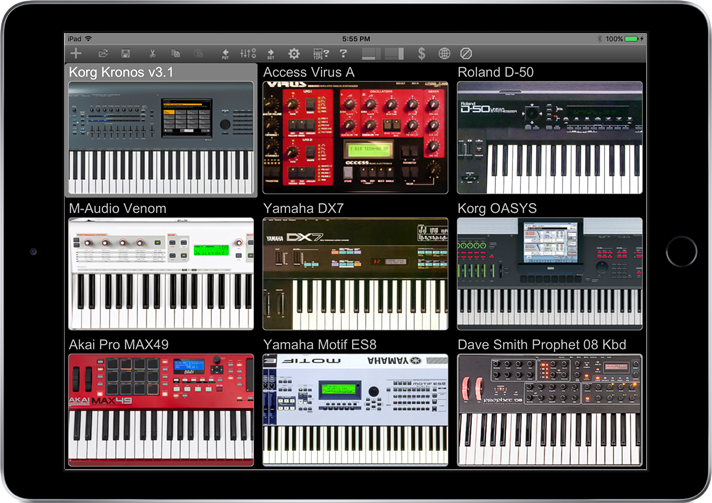
Task: Click the copy icon in toolbar
Action: [x=176, y=53]
